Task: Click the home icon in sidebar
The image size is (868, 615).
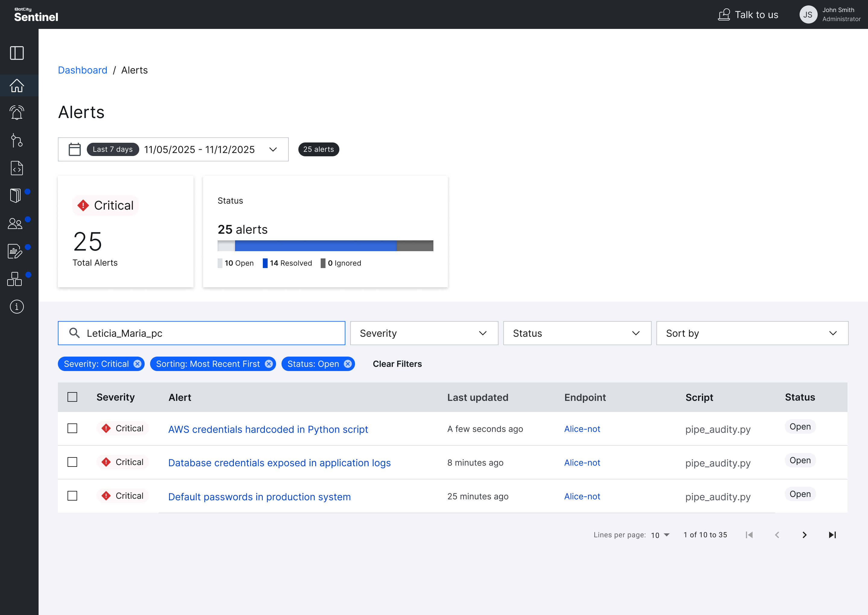Action: 17,86
